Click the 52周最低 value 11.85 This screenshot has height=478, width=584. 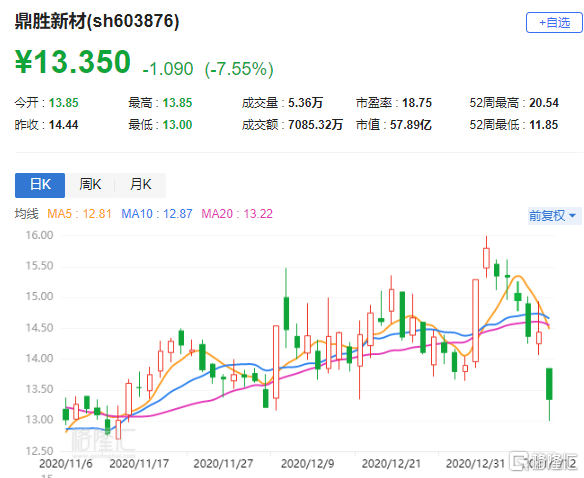(544, 125)
